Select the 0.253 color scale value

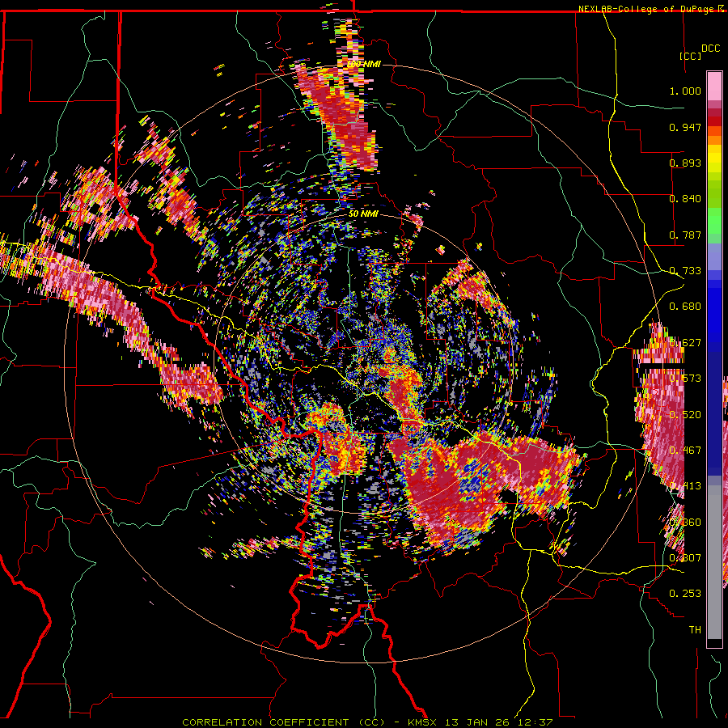(x=685, y=594)
